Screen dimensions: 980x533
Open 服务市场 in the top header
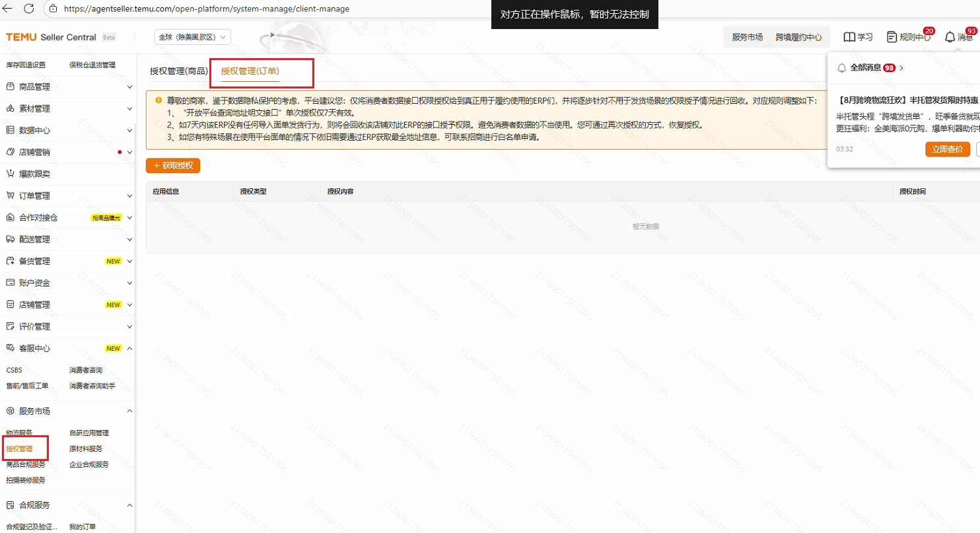click(x=747, y=37)
